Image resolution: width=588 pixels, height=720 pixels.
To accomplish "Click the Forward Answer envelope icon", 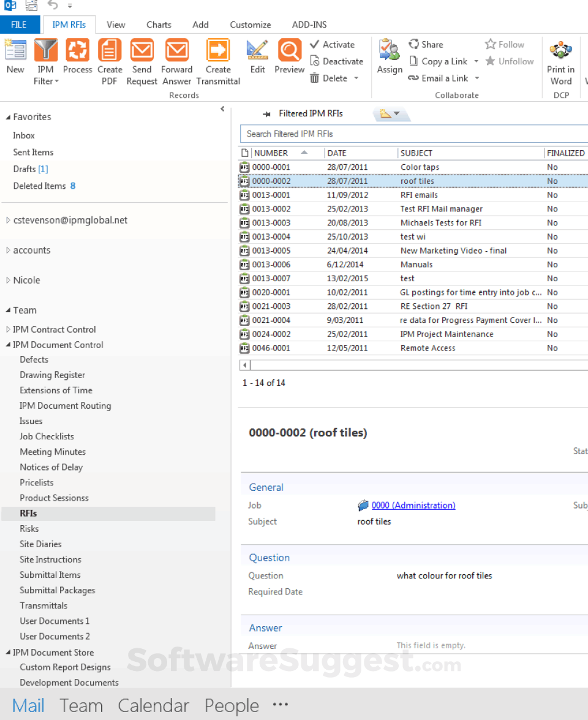I will [177, 50].
